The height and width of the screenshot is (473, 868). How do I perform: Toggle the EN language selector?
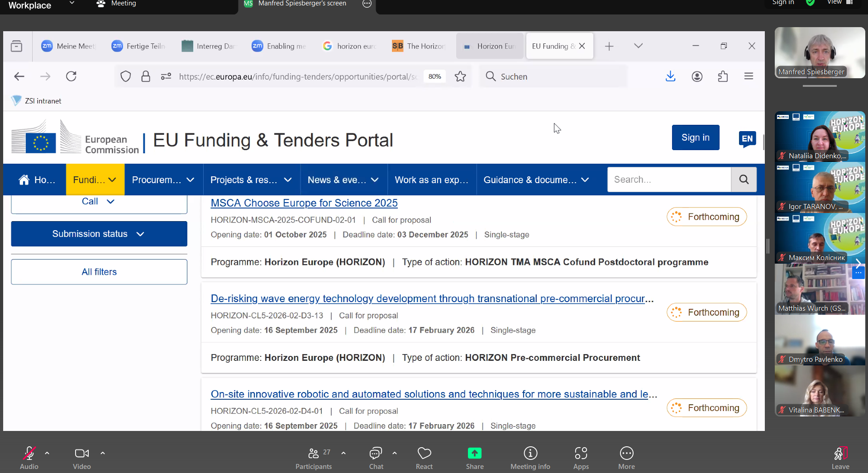point(747,138)
